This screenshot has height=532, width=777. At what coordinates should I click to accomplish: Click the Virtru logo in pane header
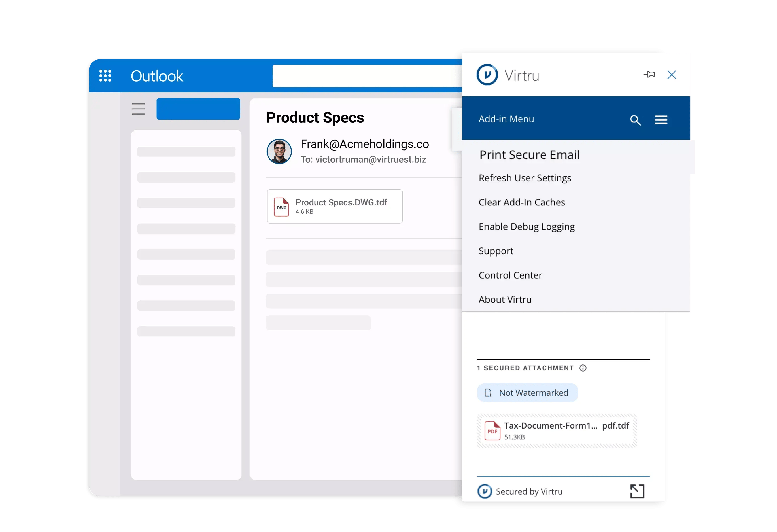(x=487, y=75)
